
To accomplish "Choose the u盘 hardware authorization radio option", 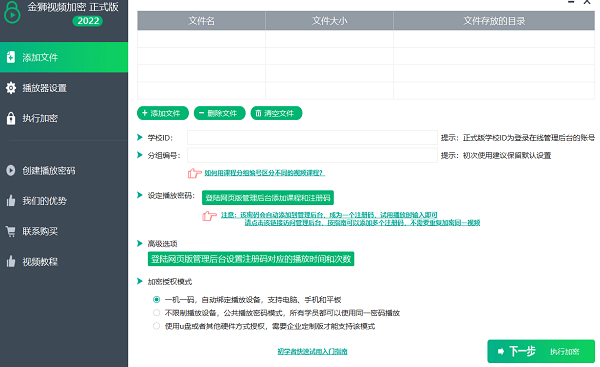I will (156, 326).
